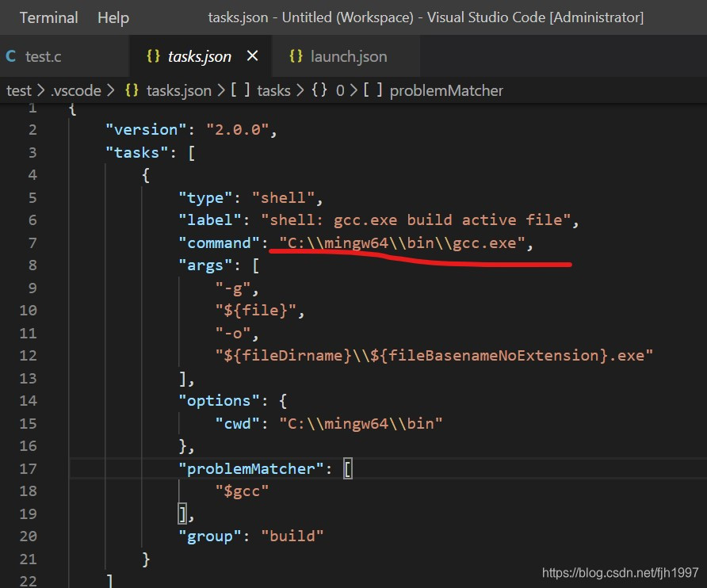Screen dimensions: 707x588
Task: Select problemMatcher breadcrumb item
Action: 446,90
